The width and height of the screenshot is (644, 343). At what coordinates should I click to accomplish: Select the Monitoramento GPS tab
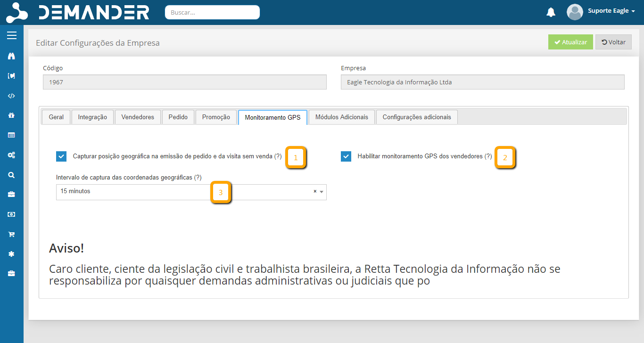coord(272,117)
